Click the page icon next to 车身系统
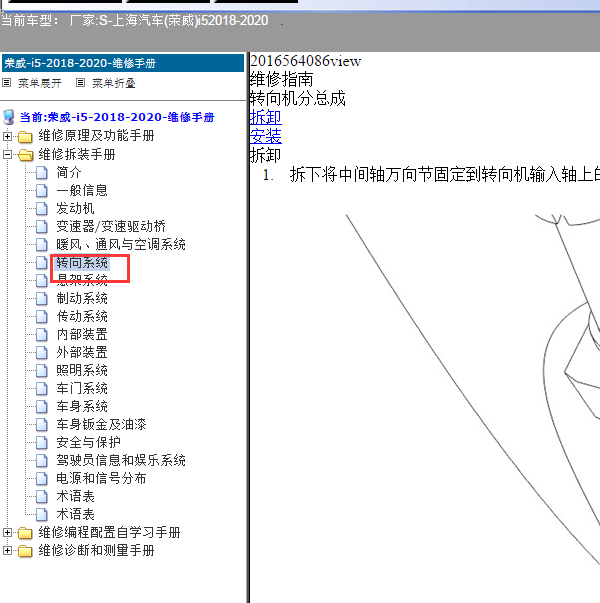600x603 pixels. coord(42,406)
